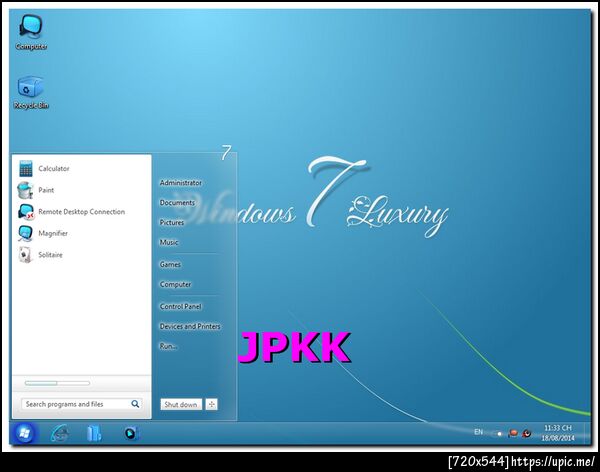Click the Windows Start orb

click(24, 433)
